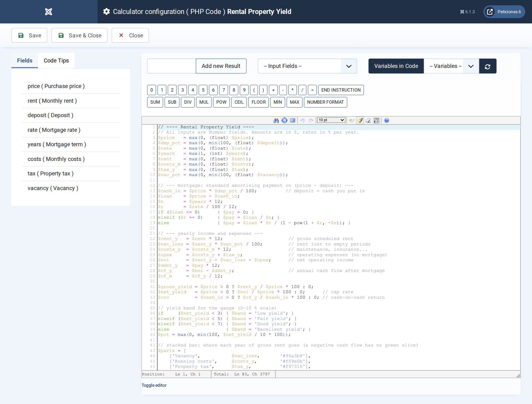Refresh variables with the reload icon
532x404 pixels.
[488, 66]
